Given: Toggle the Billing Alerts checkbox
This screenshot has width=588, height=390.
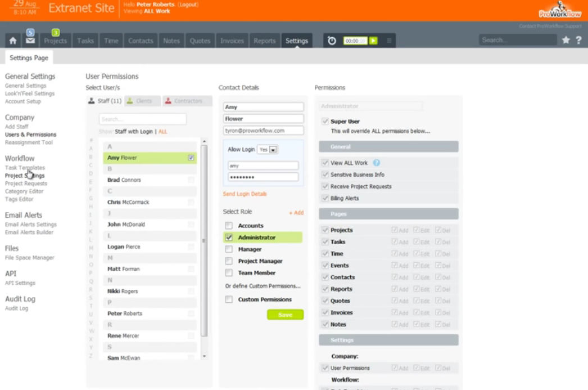Looking at the screenshot, I should [325, 198].
